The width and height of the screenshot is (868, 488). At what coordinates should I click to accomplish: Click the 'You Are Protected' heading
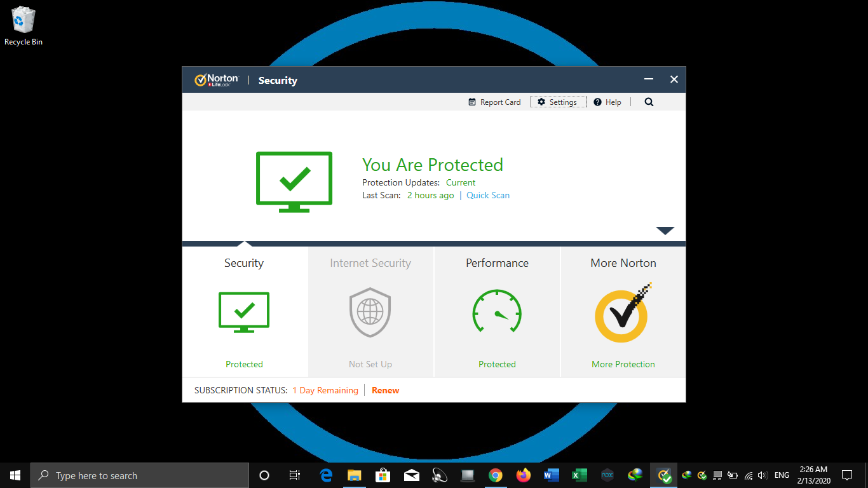pos(433,165)
